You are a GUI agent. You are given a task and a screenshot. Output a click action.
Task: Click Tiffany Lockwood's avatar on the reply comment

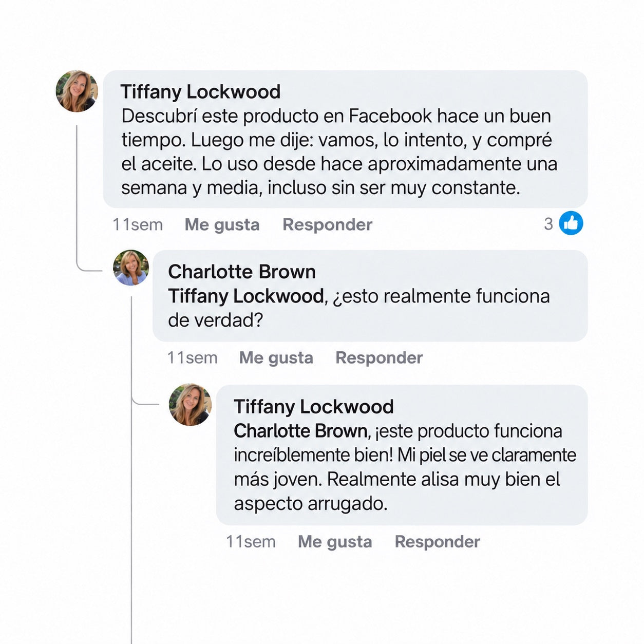tap(190, 405)
